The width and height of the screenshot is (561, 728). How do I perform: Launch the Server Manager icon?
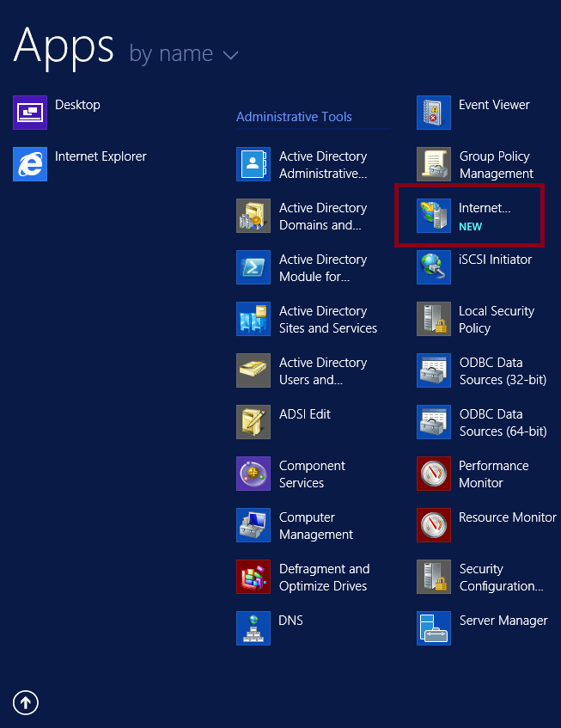(434, 627)
